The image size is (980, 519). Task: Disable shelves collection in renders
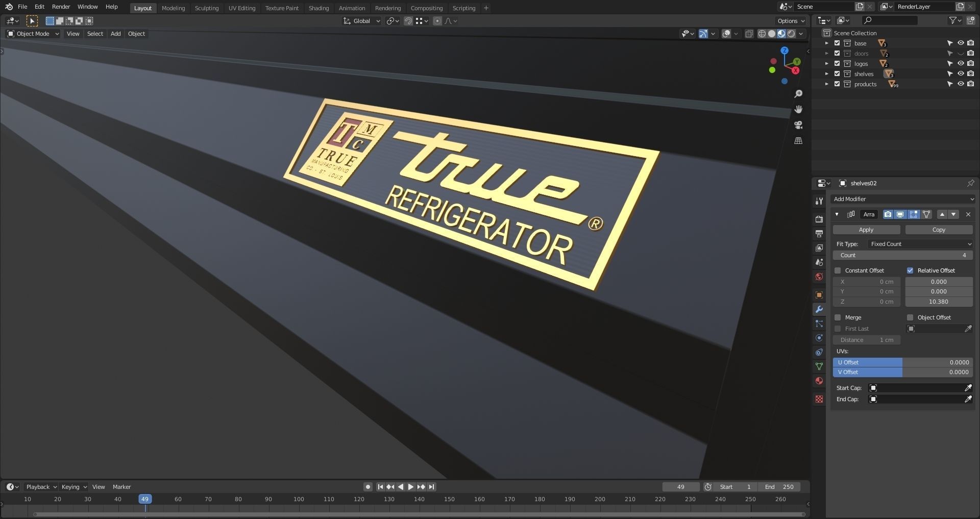(x=970, y=74)
